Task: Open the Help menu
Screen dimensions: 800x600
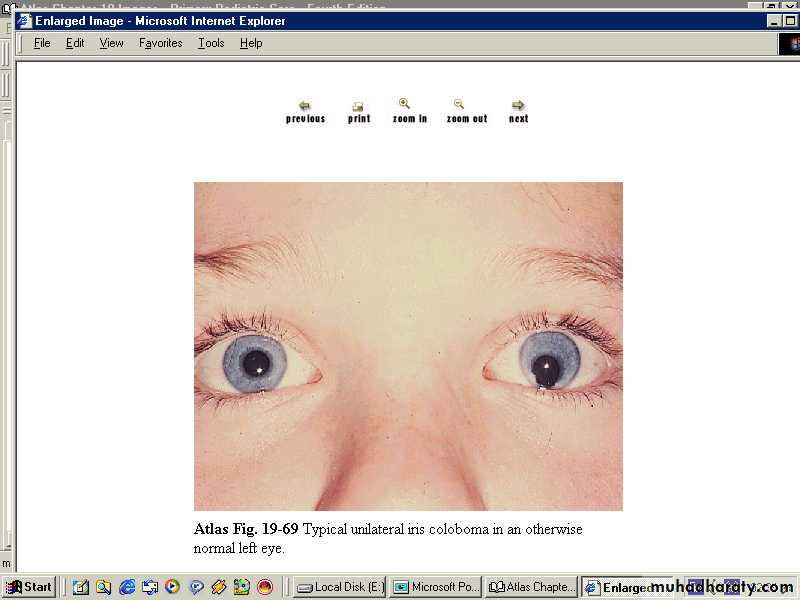Action: [251, 43]
